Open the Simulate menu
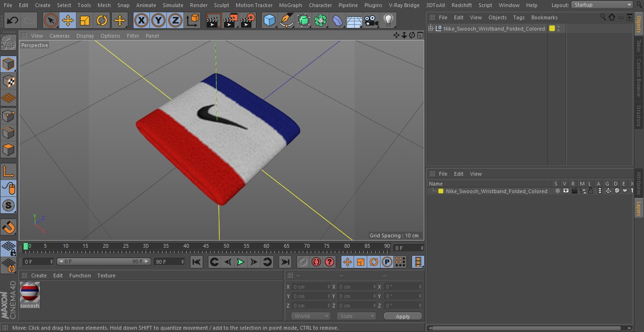This screenshot has width=644, height=332. tap(173, 5)
